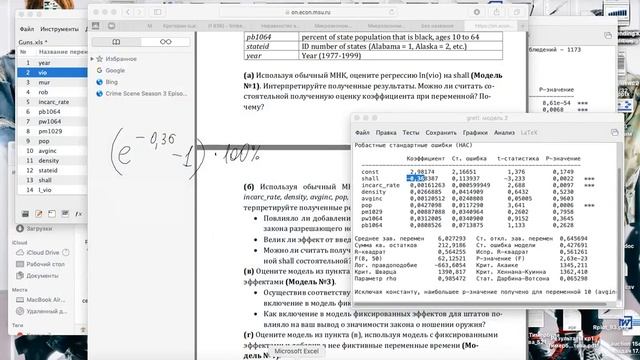Select Удаленный диск in Finder sidebar
Screen dimensions: 640x360
(x=42, y=311)
